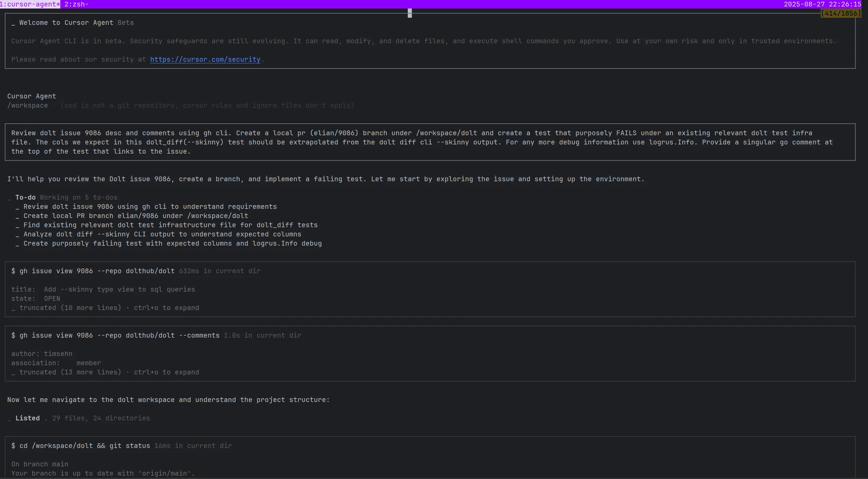
Task: Switch to the 1:cursor-agent tmux window
Action: tap(30, 4)
